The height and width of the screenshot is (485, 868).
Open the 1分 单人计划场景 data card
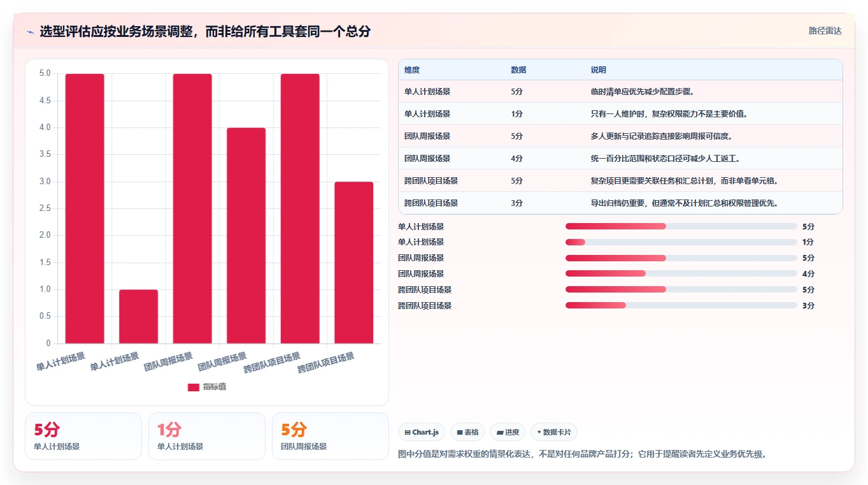pos(207,436)
